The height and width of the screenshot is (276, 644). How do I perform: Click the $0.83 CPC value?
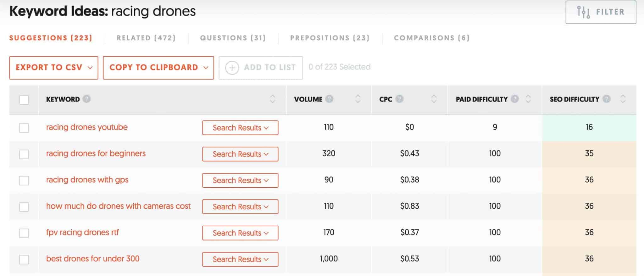point(409,206)
